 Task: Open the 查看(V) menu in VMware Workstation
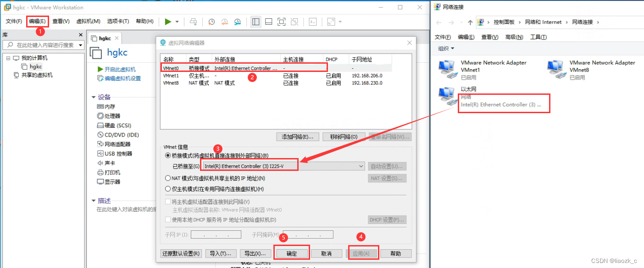tap(61, 21)
